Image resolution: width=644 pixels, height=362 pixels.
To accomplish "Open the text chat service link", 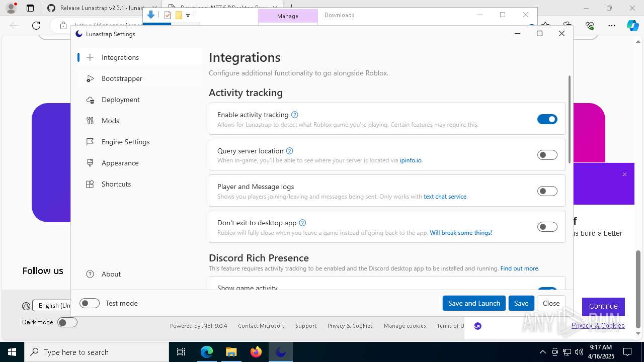I will [445, 197].
